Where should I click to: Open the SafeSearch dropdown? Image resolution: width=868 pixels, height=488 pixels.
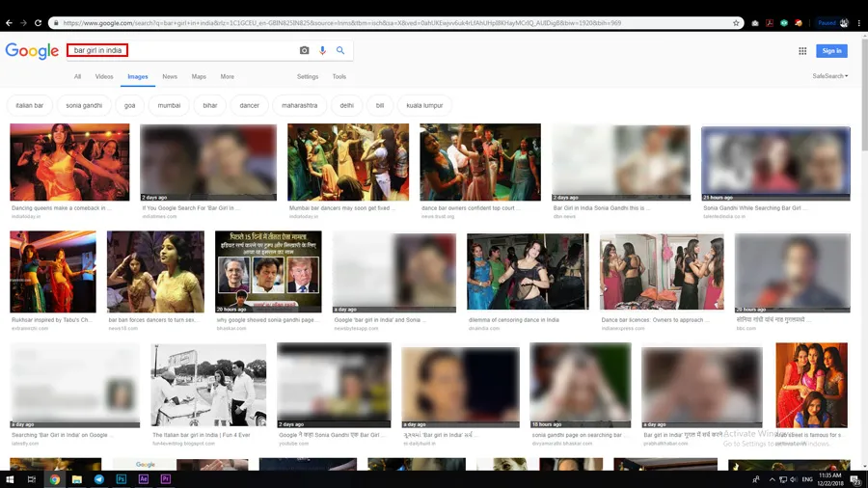coord(829,76)
